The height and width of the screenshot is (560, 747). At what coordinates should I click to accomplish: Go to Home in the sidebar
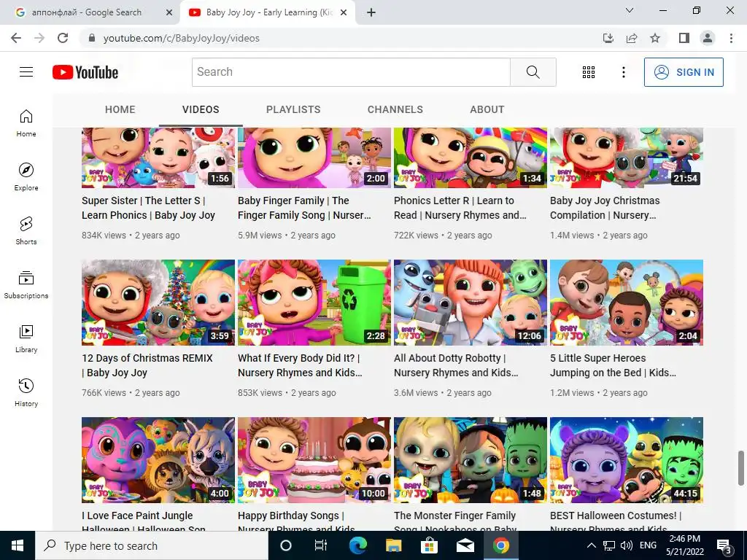(x=26, y=122)
